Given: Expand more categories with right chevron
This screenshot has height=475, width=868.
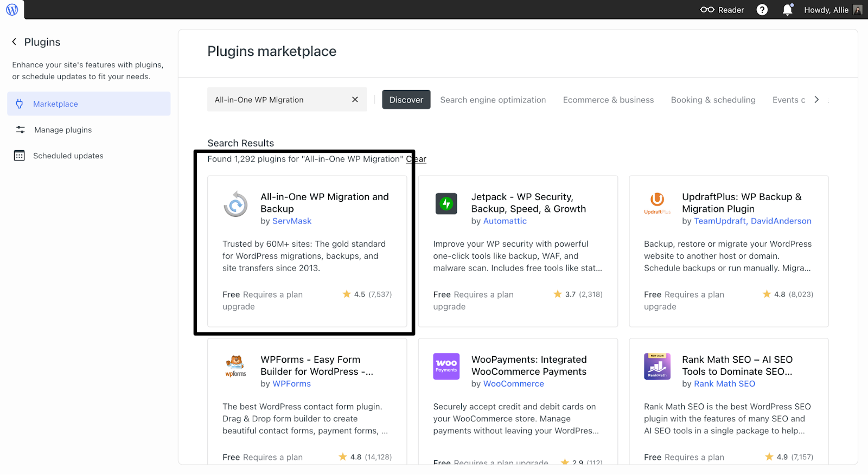Looking at the screenshot, I should [x=816, y=100].
